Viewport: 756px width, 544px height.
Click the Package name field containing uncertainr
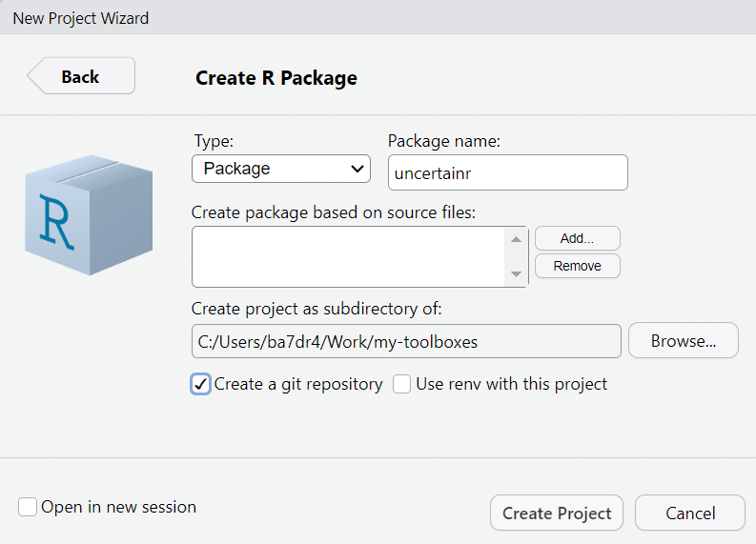[x=508, y=172]
